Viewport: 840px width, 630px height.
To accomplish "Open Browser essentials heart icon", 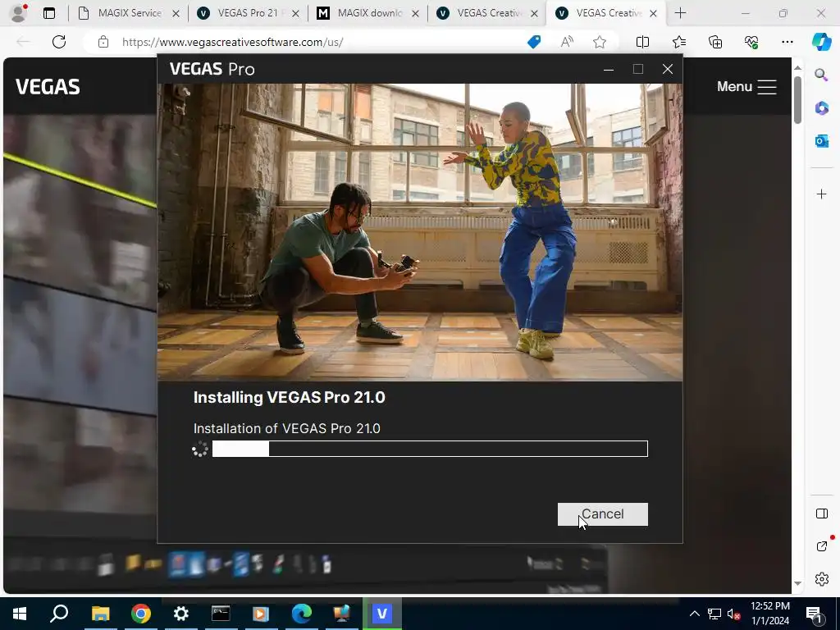I will tap(751, 42).
